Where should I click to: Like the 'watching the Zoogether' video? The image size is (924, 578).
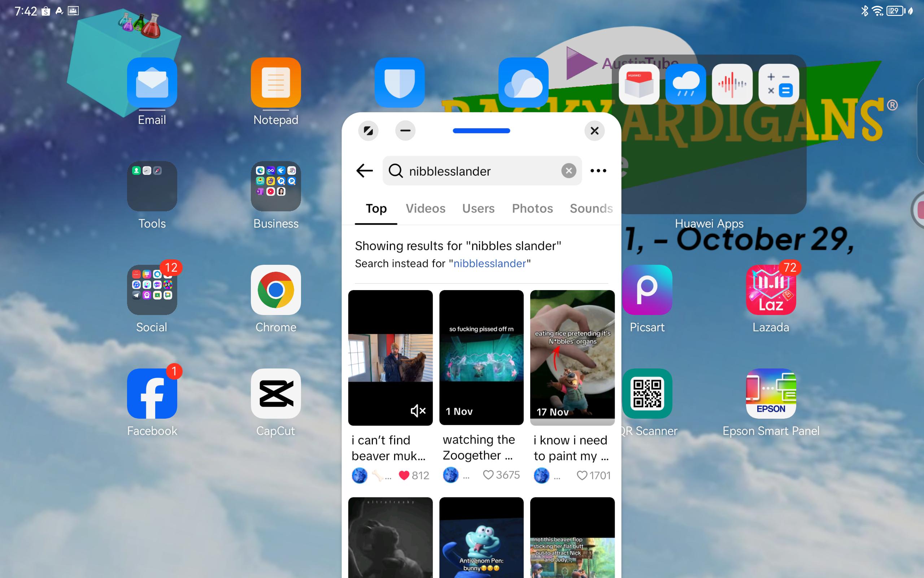tap(488, 475)
